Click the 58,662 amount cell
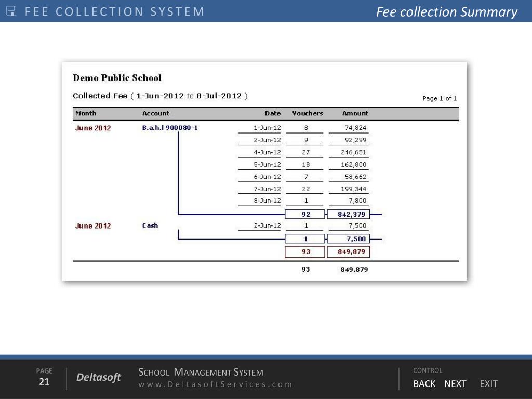The height and width of the screenshot is (399, 532). (x=355, y=177)
